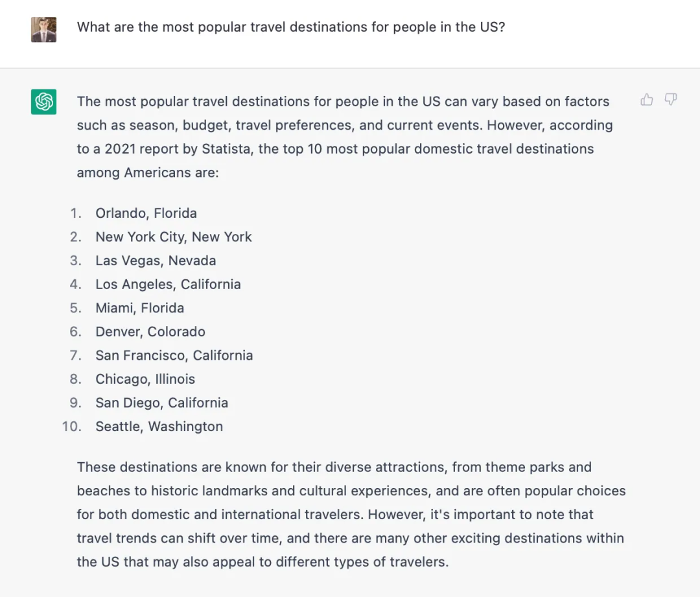Click the closing paragraph about diverse attractions
Screen dimensions: 700x597
click(350, 515)
